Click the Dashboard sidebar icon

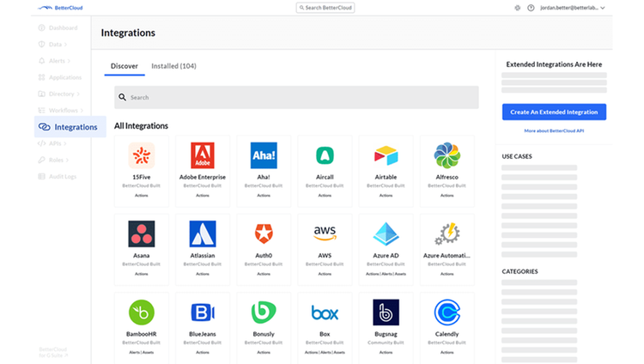41,28
